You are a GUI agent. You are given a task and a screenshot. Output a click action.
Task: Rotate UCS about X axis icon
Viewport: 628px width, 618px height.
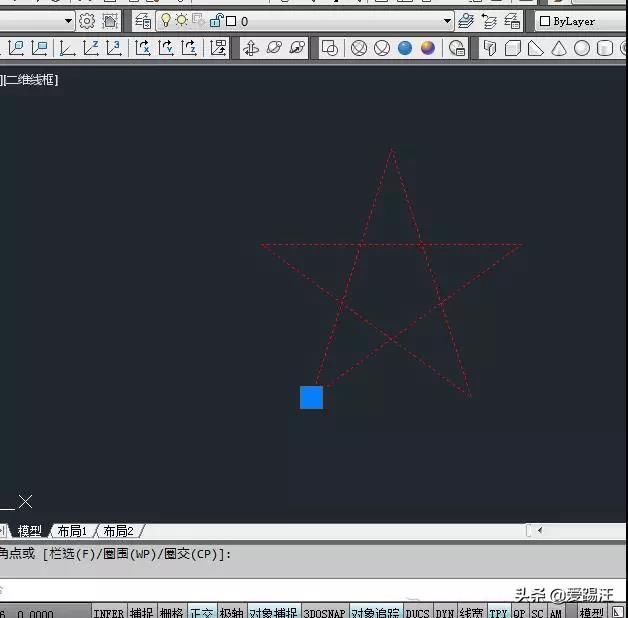pos(143,48)
